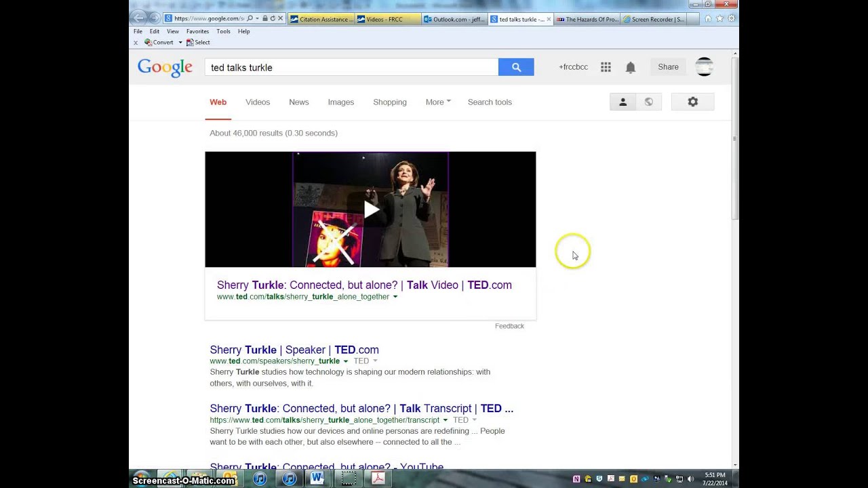Expand arrow beside sherry_turkle_alone_together URL

[395, 297]
